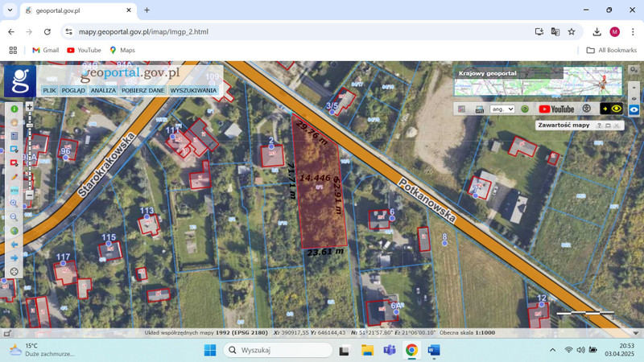Viewport: 644px width, 362px height.
Task: Click the Wyszukaj taskbar search field
Action: coord(278,350)
